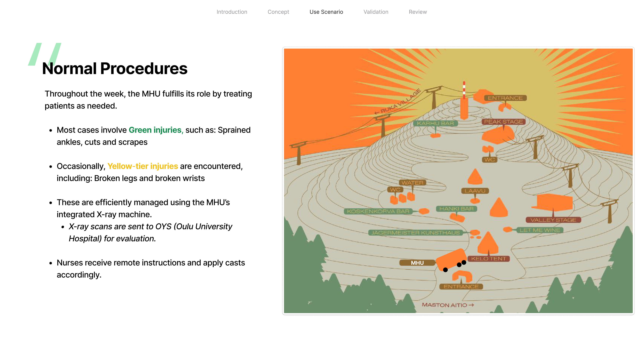Open the Introduction tab
The width and height of the screenshot is (644, 362).
232,12
